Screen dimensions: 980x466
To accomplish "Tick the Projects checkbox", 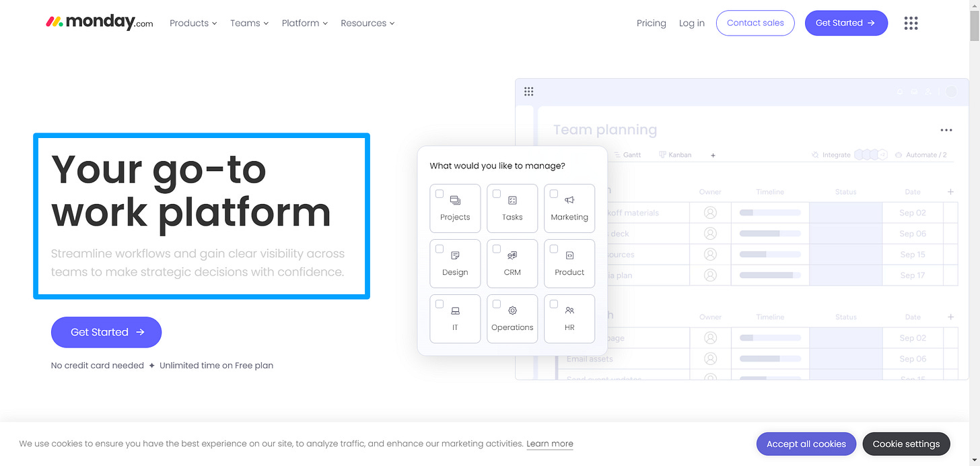I will 440,194.
